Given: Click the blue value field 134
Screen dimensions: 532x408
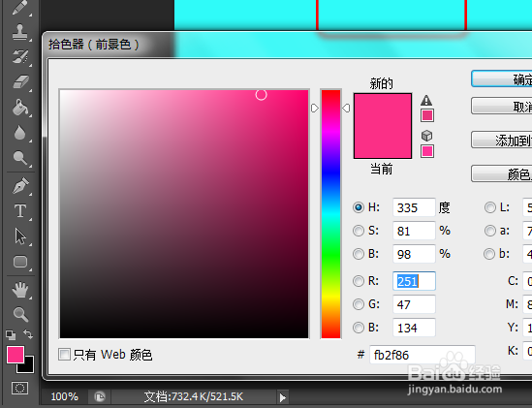Looking at the screenshot, I should click(x=414, y=328).
